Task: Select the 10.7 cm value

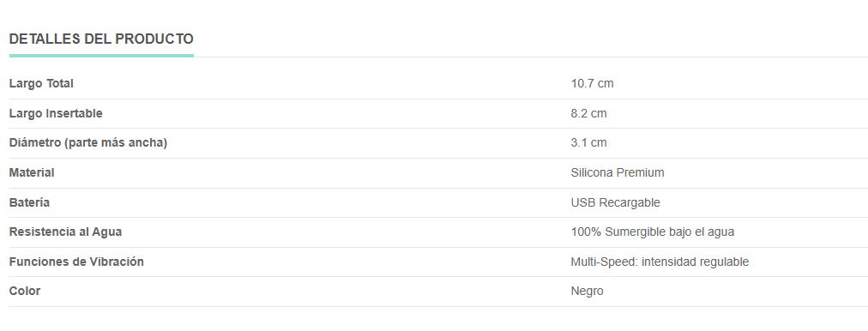Action: tap(592, 83)
